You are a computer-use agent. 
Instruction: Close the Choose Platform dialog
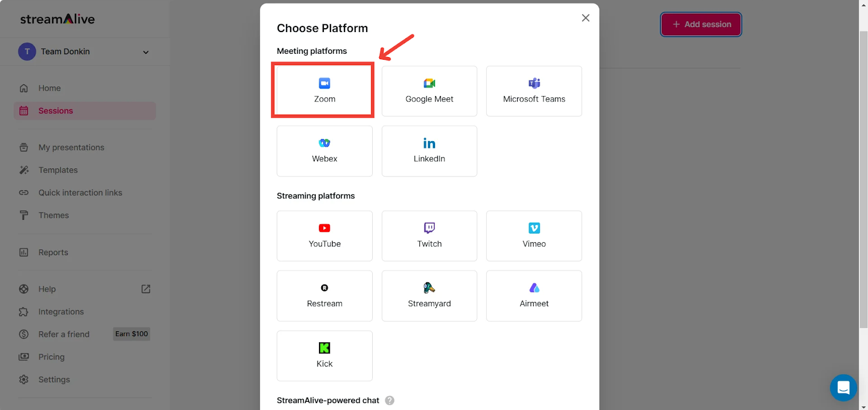pyautogui.click(x=585, y=18)
